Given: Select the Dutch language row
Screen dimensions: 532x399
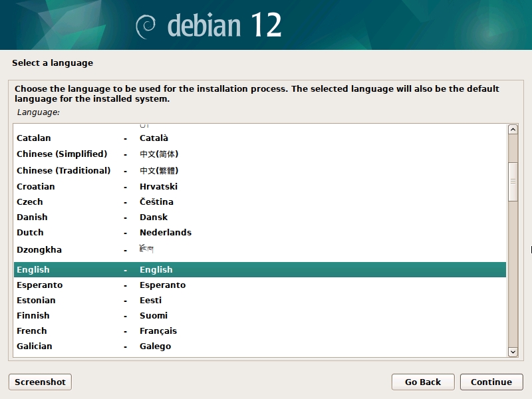Looking at the screenshot, I should point(30,233).
